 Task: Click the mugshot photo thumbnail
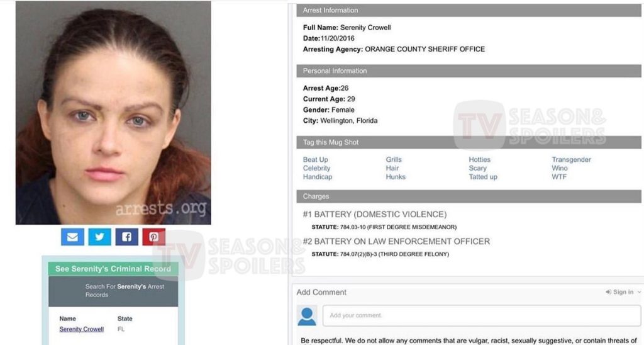point(113,113)
